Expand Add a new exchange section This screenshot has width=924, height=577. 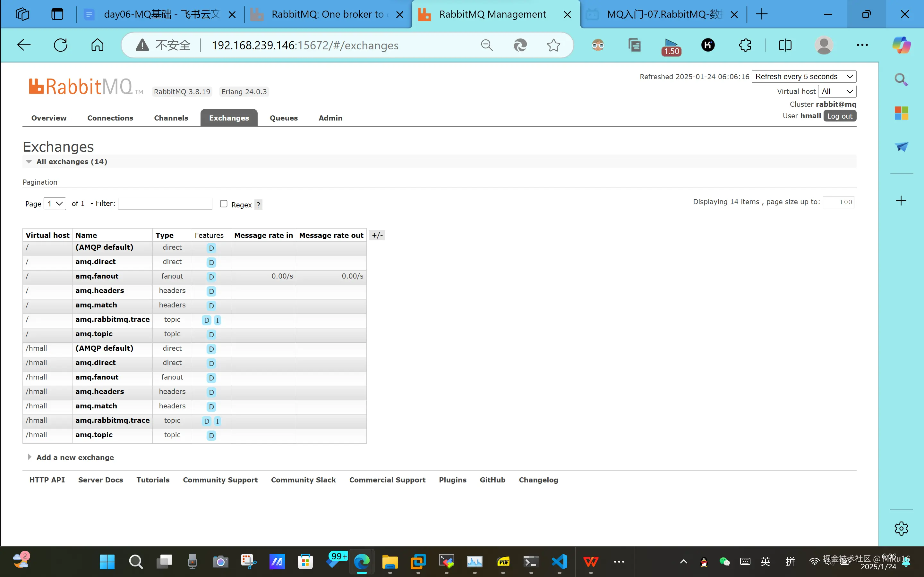[75, 457]
